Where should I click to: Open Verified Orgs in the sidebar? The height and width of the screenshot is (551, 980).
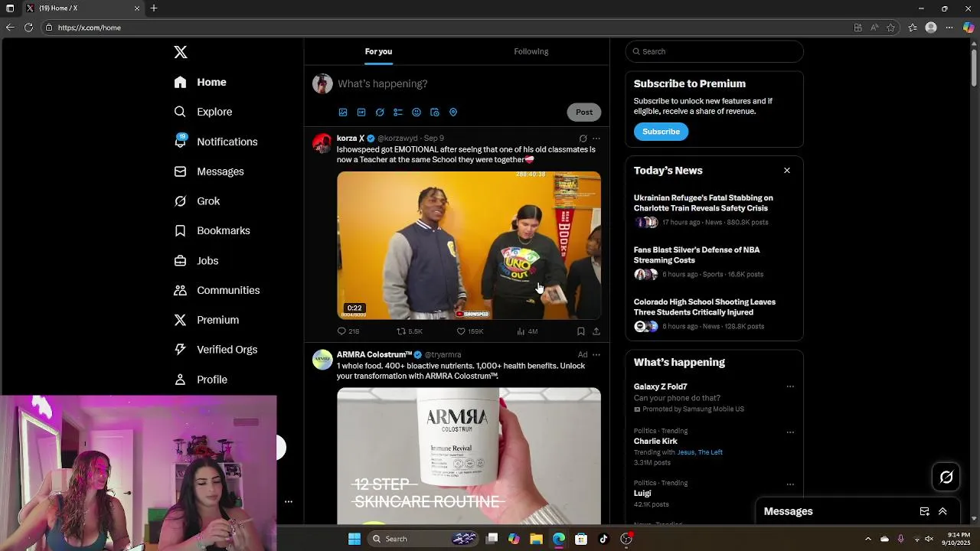pos(215,350)
